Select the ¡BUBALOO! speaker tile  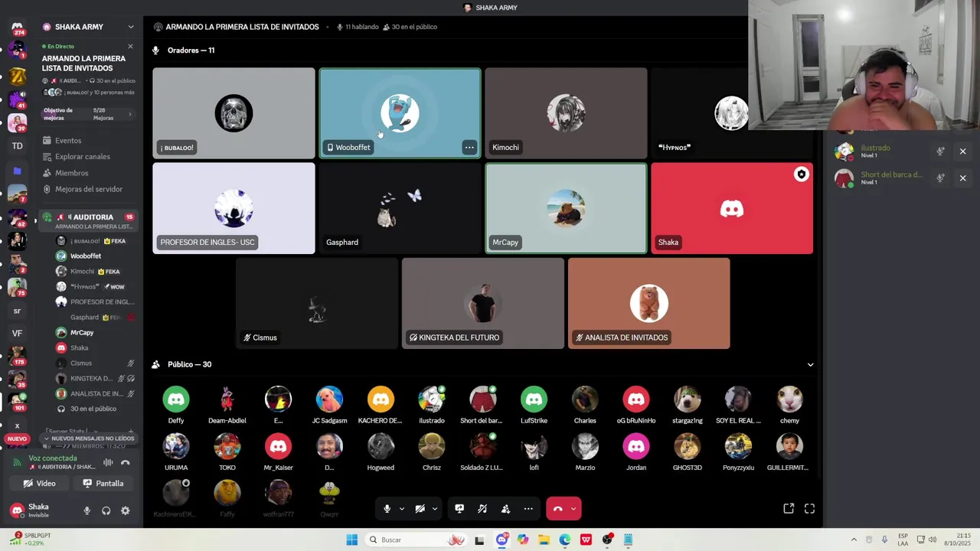click(234, 113)
